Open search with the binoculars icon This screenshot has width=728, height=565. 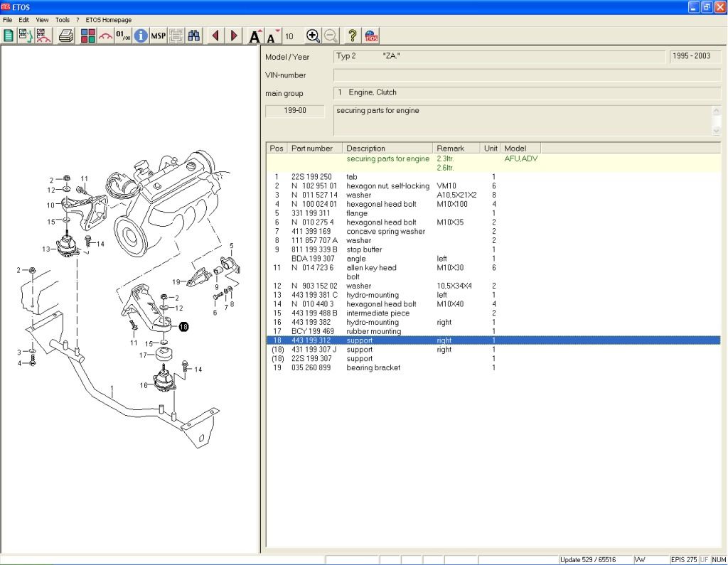[x=193, y=36]
